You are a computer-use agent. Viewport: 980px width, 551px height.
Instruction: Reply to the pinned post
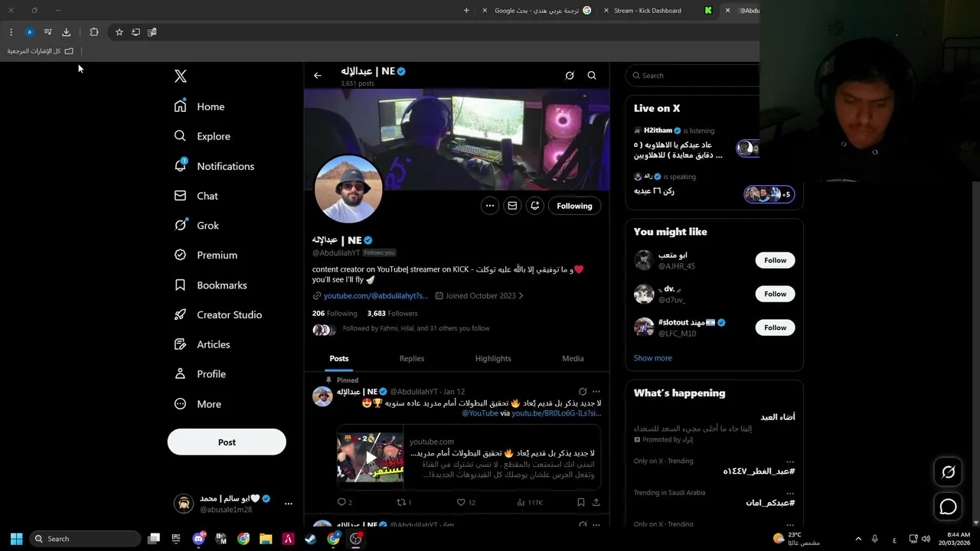(345, 503)
